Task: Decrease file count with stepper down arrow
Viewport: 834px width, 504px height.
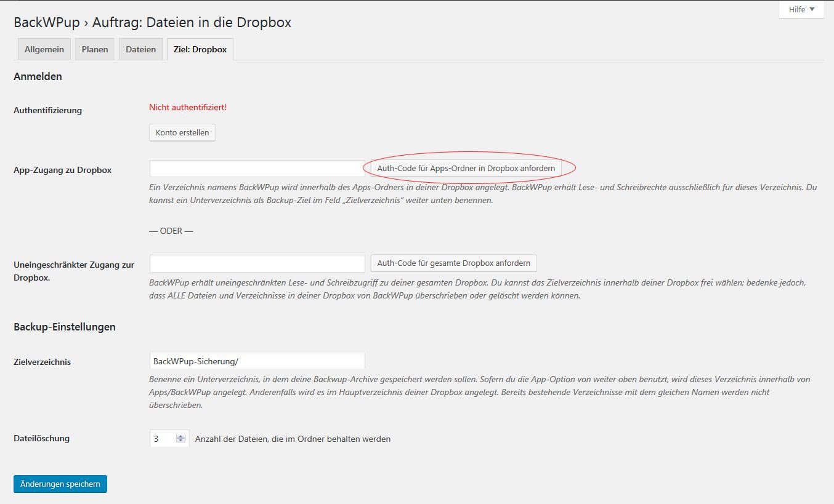Action: [x=180, y=441]
